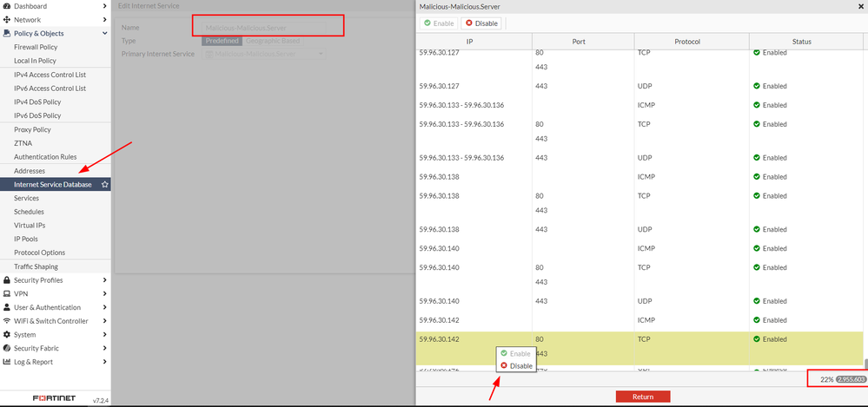The image size is (868, 407).
Task: Click the Fortinet logo at bottom
Action: tap(54, 398)
